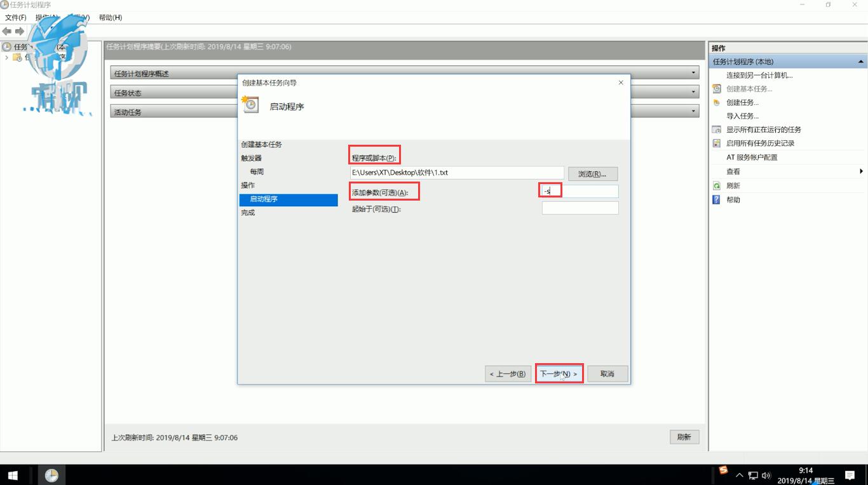868x485 pixels.
Task: Open the notification center icon
Action: (850, 475)
